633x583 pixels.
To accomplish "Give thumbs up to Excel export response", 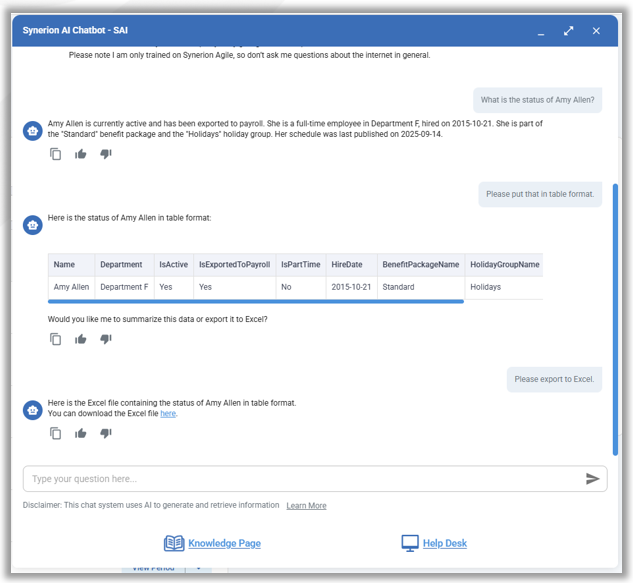I will [x=81, y=433].
